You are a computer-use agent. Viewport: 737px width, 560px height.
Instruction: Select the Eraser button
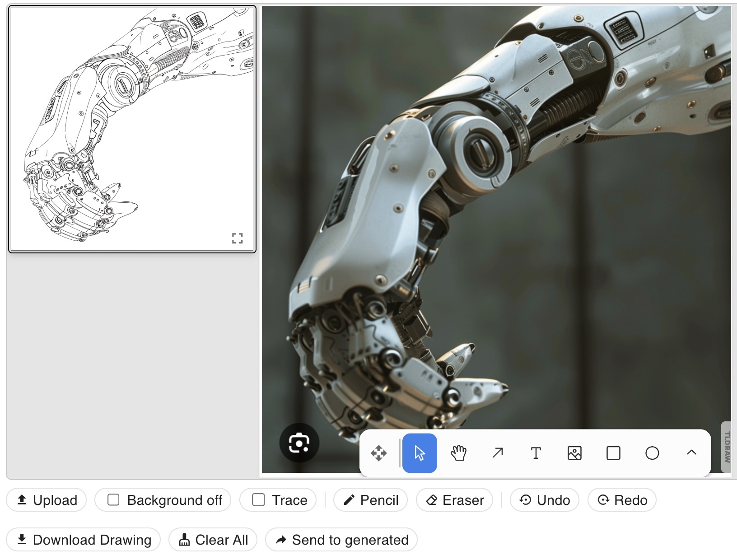tap(454, 500)
